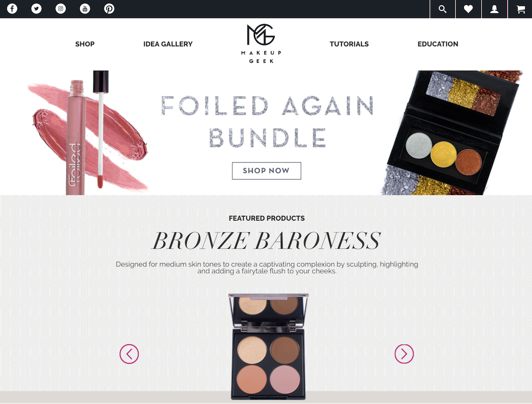Open the wishlist heart icon
Viewport: 532px width, 404px height.
[x=468, y=9]
